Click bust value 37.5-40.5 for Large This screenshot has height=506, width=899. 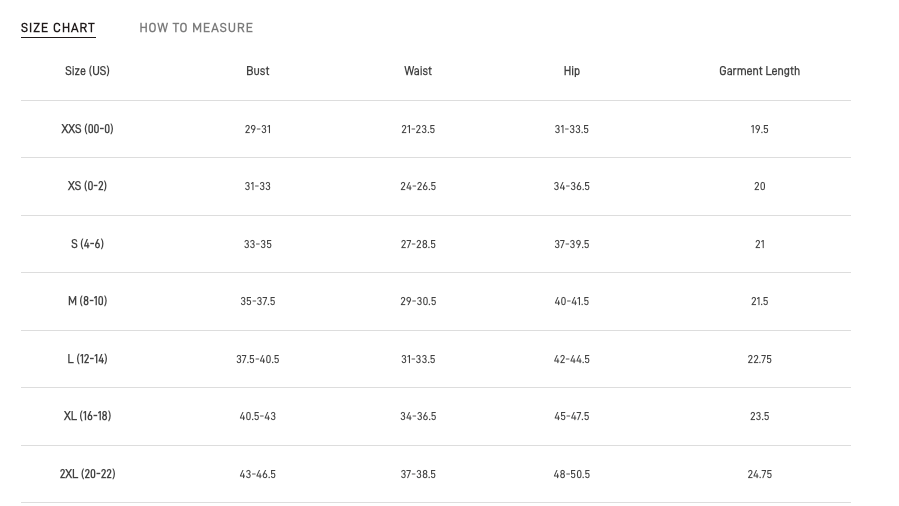258,359
